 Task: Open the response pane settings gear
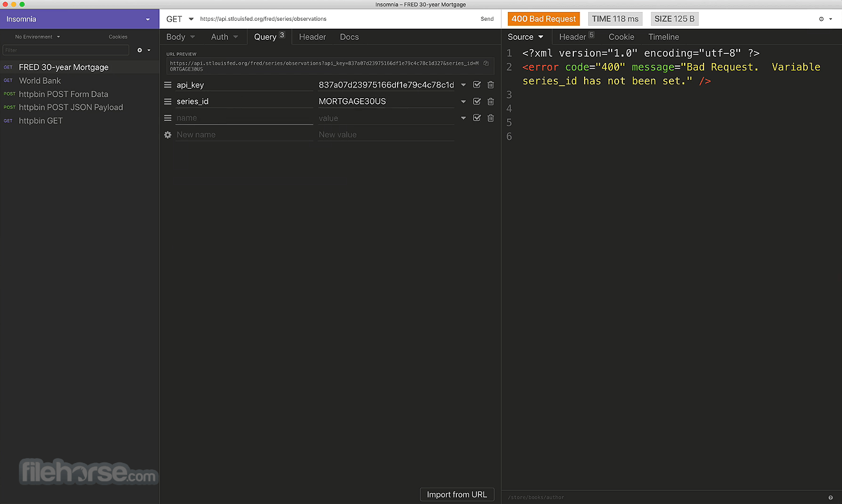pyautogui.click(x=825, y=19)
